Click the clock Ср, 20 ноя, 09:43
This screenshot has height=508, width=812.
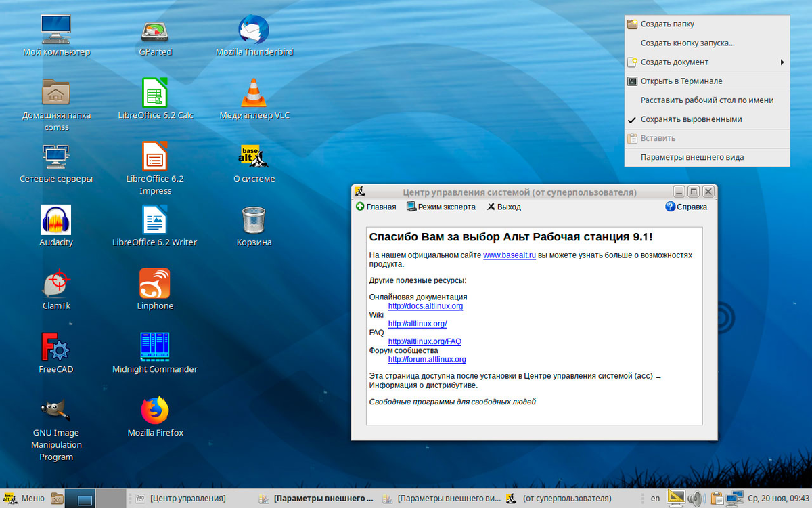777,499
